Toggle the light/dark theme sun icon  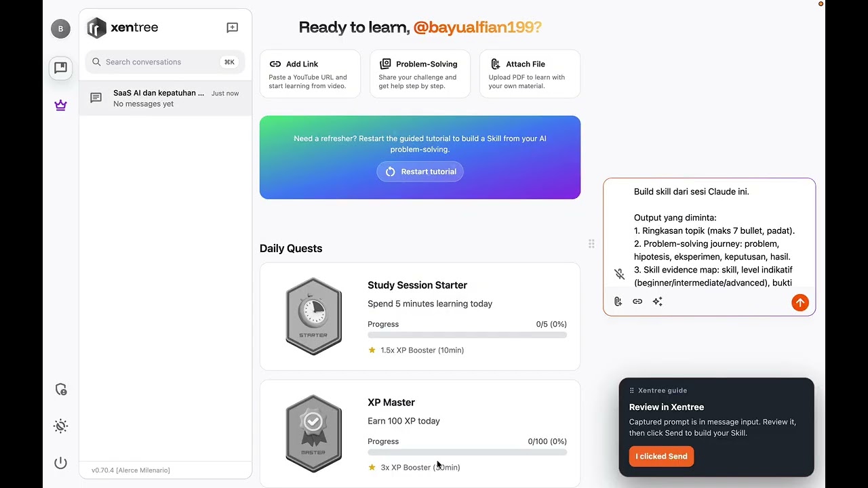[x=60, y=426]
